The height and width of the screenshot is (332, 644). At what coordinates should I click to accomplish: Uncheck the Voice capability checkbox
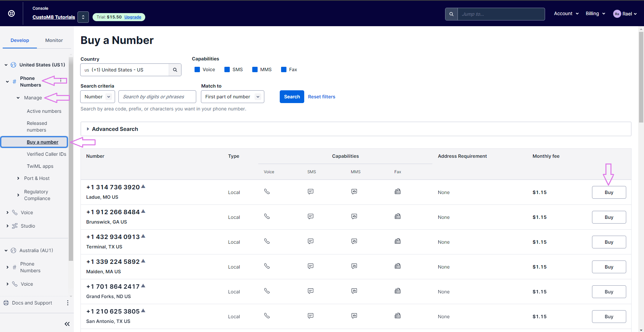(197, 69)
